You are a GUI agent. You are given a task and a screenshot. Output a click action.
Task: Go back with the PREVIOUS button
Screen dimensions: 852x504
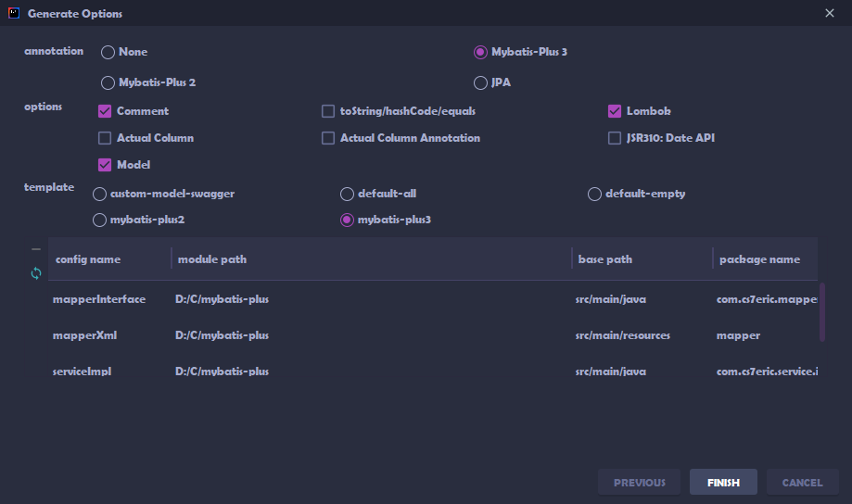pyautogui.click(x=639, y=483)
